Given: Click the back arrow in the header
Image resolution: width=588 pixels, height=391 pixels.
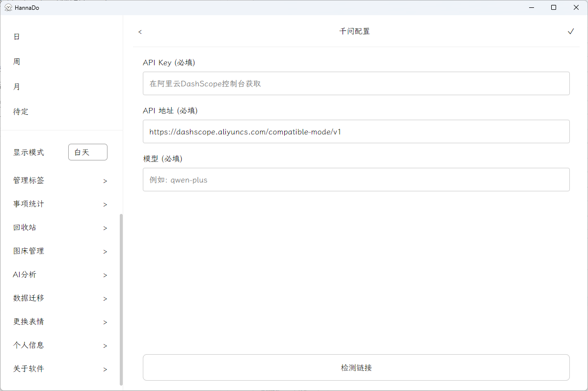Looking at the screenshot, I should [x=140, y=32].
